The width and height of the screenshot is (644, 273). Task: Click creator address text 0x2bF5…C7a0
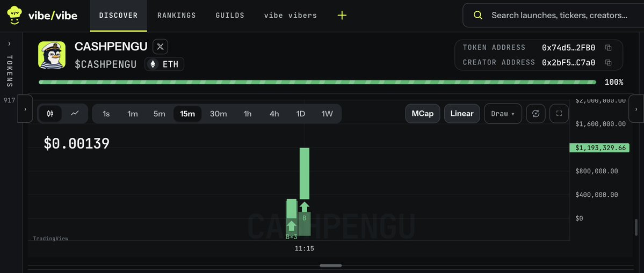click(568, 63)
